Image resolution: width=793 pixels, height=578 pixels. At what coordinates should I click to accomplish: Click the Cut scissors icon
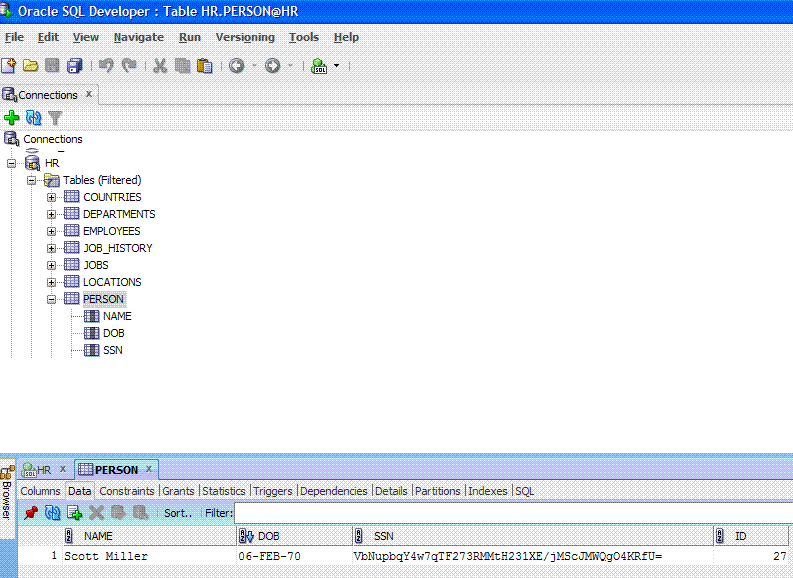click(x=160, y=66)
